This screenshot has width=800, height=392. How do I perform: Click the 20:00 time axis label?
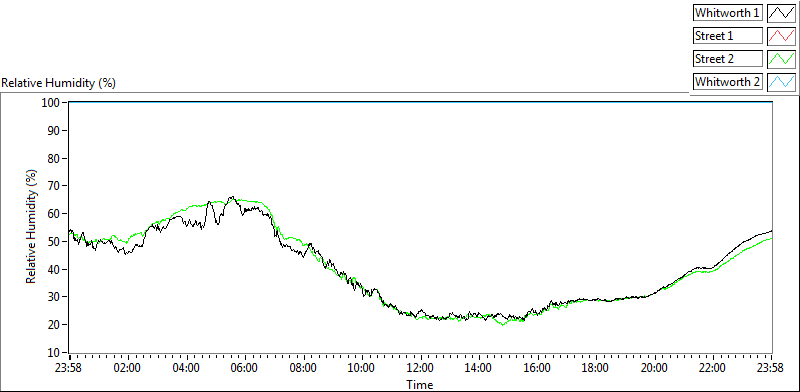[x=655, y=368]
